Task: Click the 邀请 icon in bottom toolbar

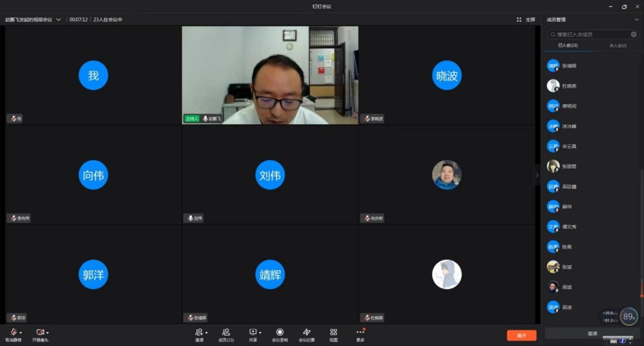Action: (x=199, y=332)
